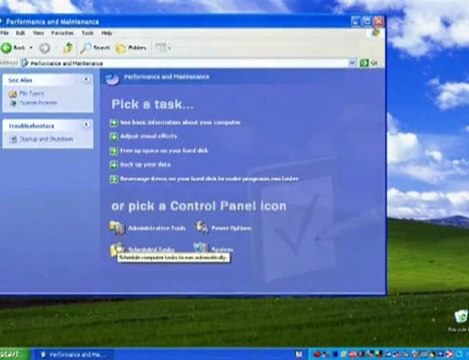Open the Tools menu

point(88,33)
